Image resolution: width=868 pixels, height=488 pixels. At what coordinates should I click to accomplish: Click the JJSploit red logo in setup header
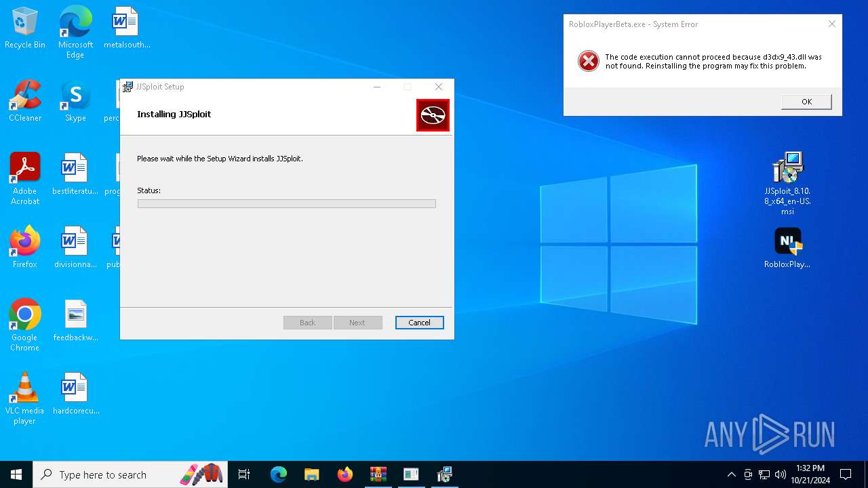(433, 115)
